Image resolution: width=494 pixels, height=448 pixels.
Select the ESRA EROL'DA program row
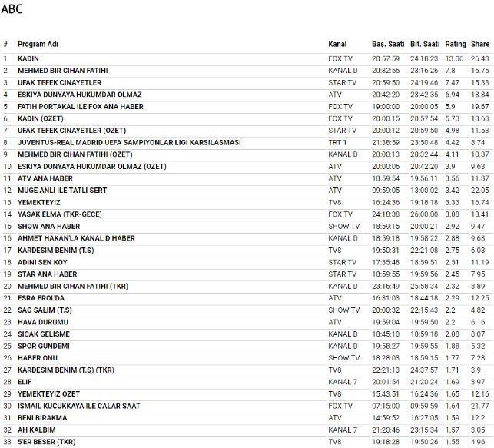click(x=41, y=297)
